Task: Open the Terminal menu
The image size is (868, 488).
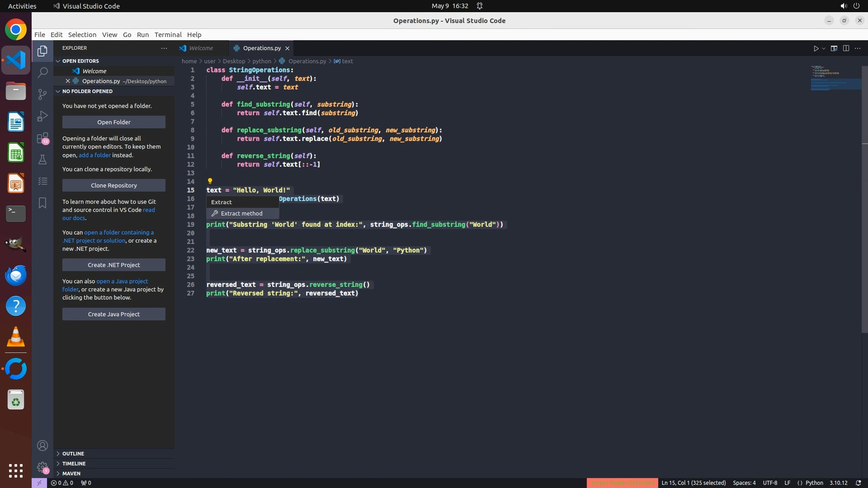Action: coord(168,35)
